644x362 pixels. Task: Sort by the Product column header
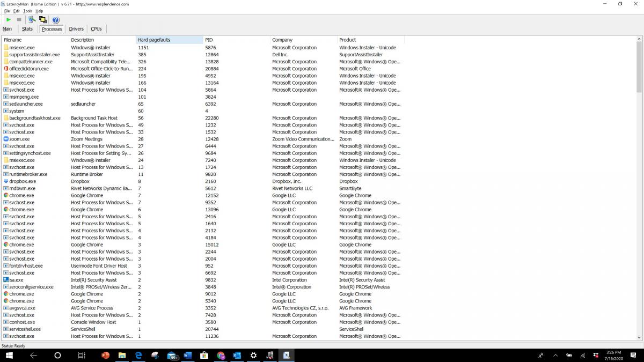tap(371, 40)
